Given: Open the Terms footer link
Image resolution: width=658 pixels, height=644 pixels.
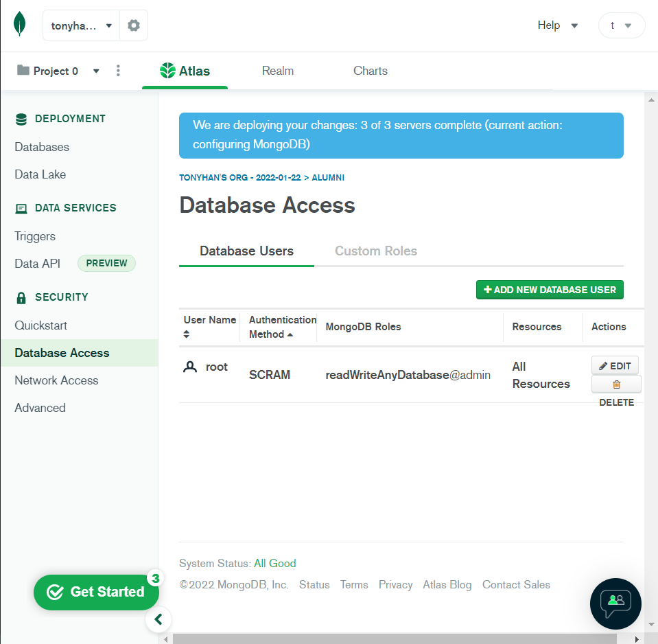Looking at the screenshot, I should (x=354, y=584).
